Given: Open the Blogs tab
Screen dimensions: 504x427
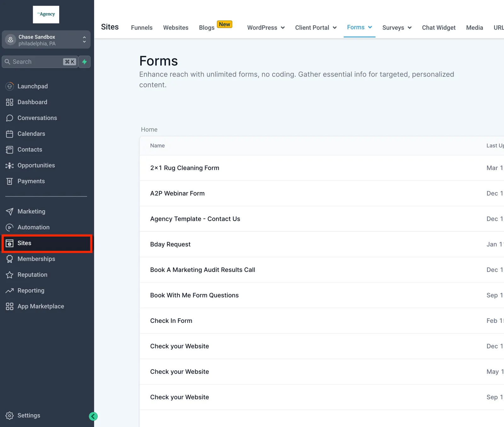Looking at the screenshot, I should point(207,28).
